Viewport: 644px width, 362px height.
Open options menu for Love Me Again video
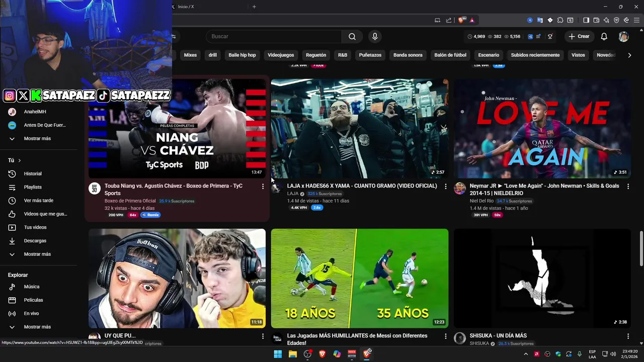click(628, 187)
